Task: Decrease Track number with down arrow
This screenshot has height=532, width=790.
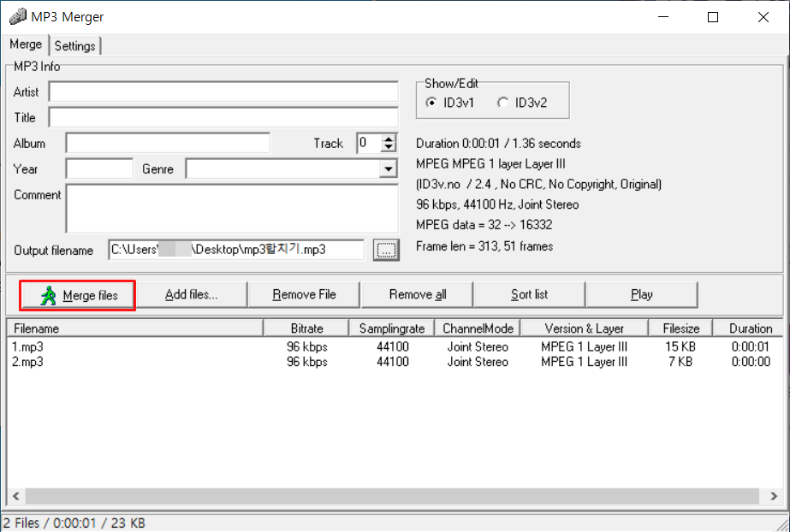Action: coord(388,147)
